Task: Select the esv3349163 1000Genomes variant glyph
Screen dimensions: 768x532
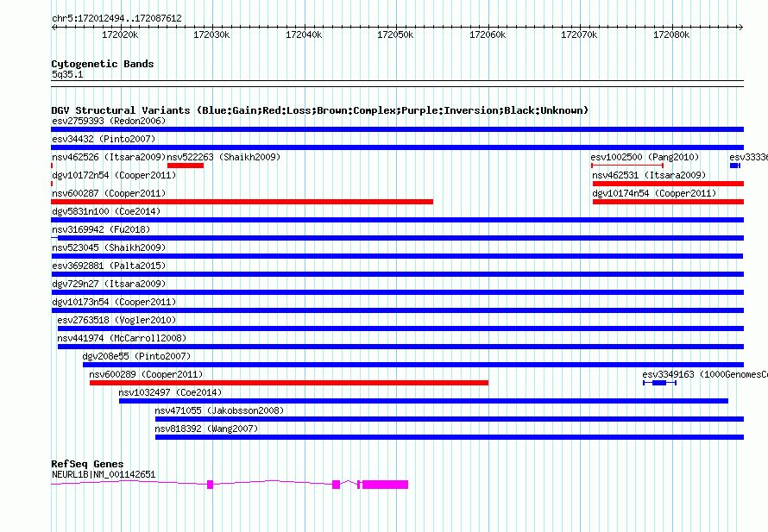Action: click(659, 383)
